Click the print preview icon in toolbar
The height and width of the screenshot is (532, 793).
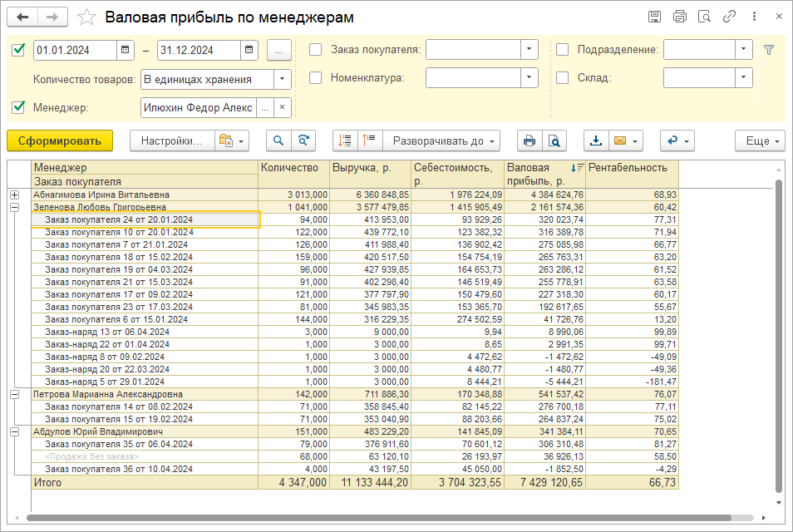coord(553,141)
